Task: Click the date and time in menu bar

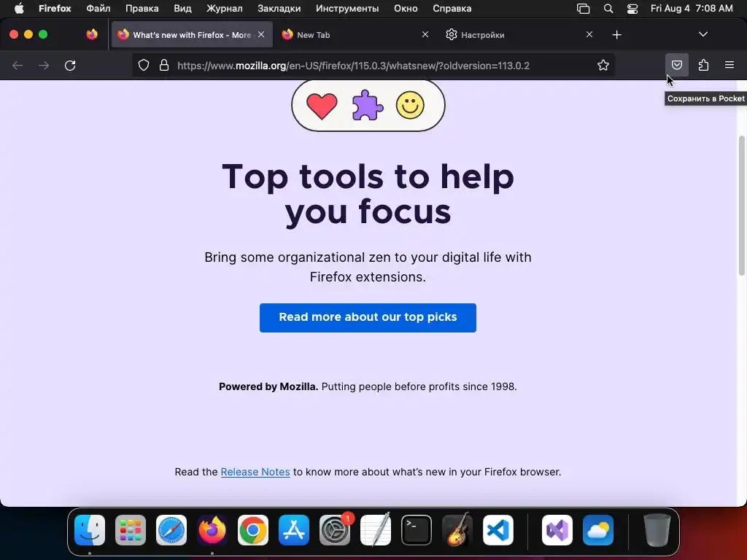Action: pos(692,9)
